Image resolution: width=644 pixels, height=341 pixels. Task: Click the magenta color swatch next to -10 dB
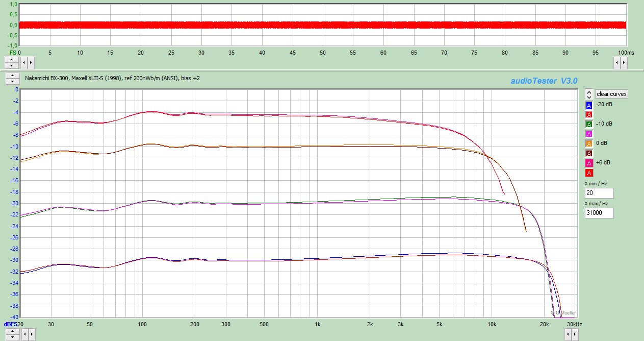pos(588,133)
